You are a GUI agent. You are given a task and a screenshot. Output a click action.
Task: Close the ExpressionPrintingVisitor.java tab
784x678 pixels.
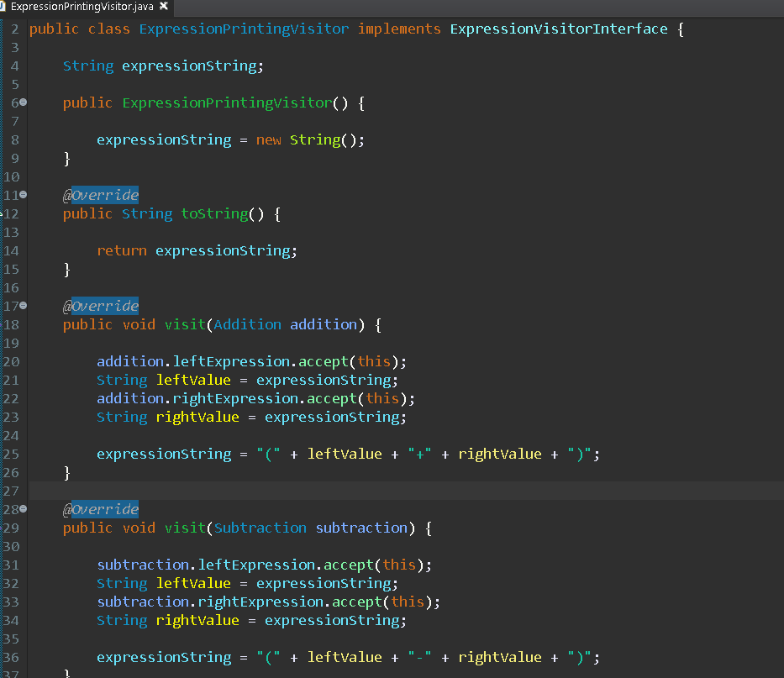(x=163, y=4)
